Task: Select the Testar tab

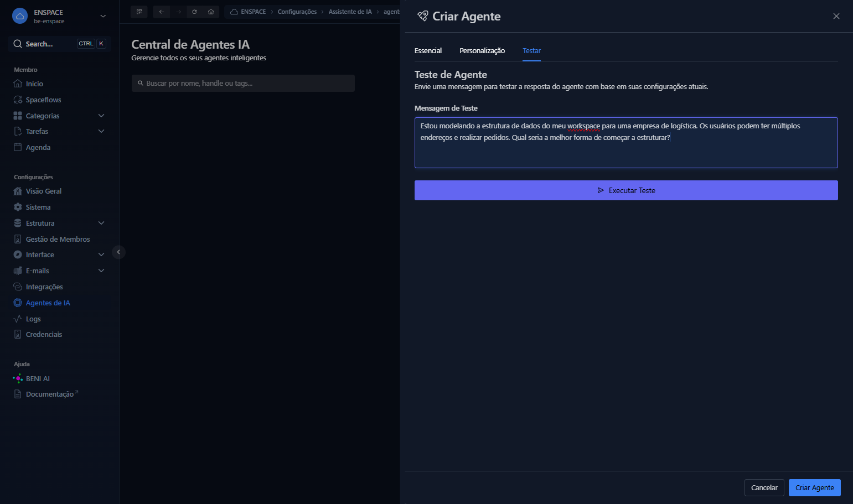Action: click(x=532, y=50)
